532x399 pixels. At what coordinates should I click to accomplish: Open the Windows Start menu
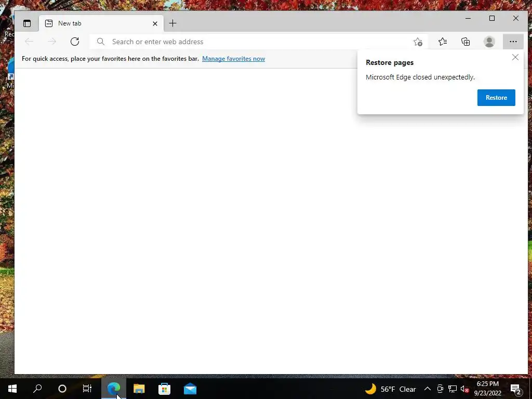[12, 389]
